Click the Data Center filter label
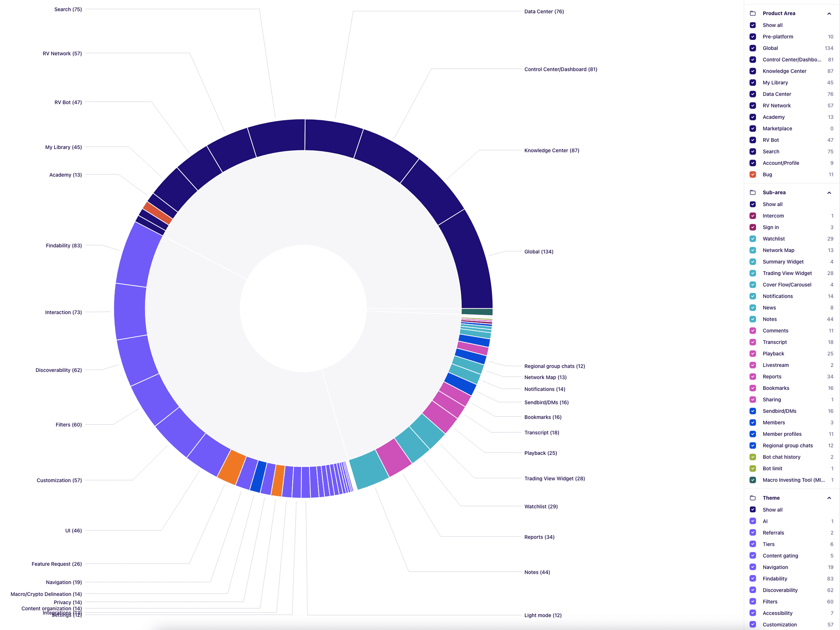 777,94
